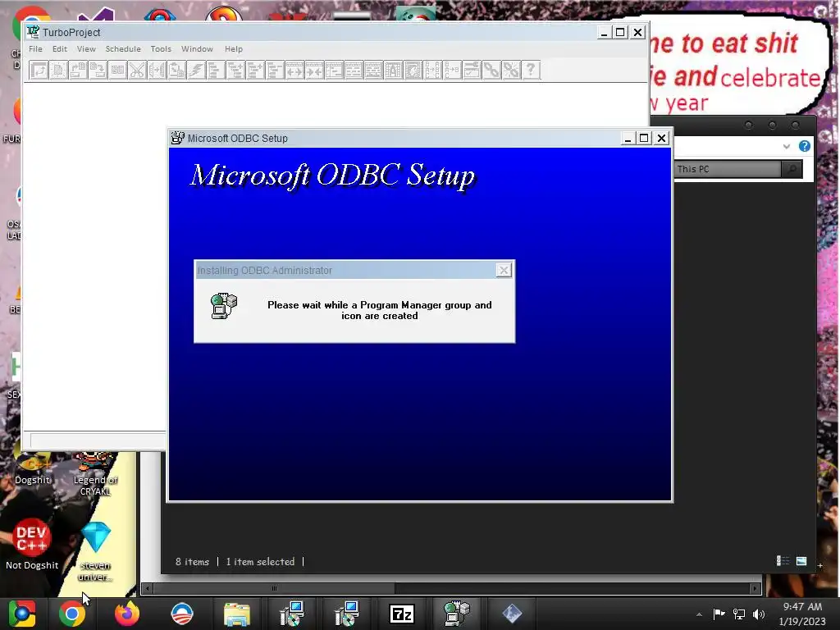This screenshot has height=630, width=840.
Task: Switch Explorer to large icons view
Action: pyautogui.click(x=801, y=561)
